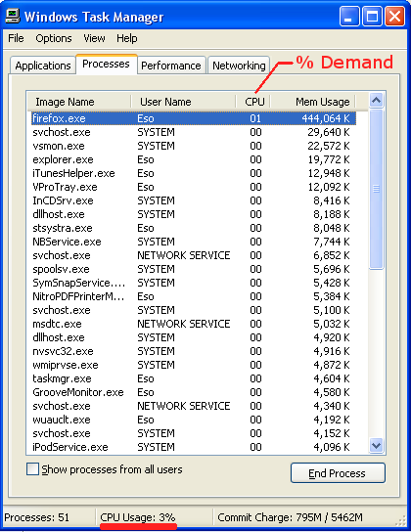Select the firefox.exe process row
The width and height of the screenshot is (411, 532).
pyautogui.click(x=194, y=118)
